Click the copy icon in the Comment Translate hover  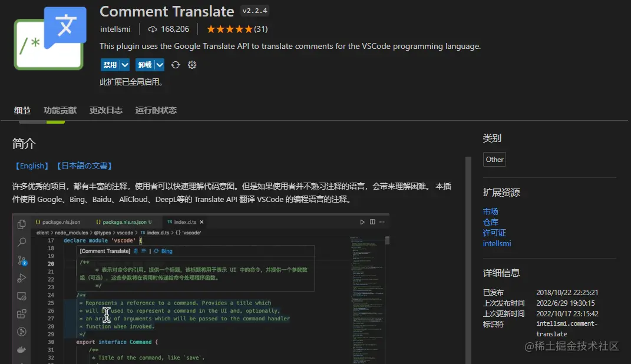click(x=136, y=251)
